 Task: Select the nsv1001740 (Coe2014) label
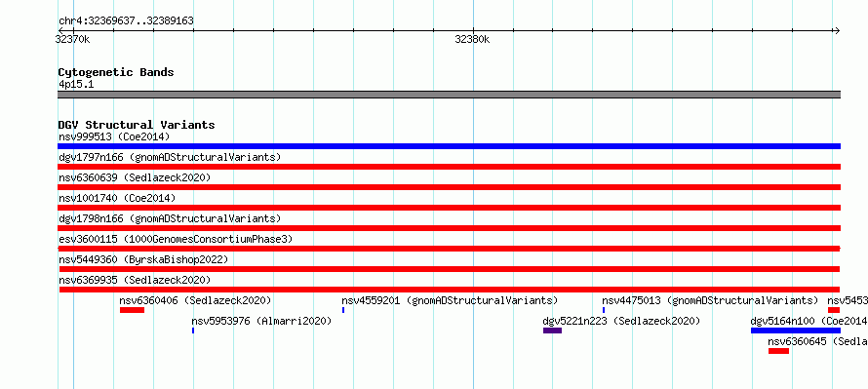pyautogui.click(x=117, y=198)
